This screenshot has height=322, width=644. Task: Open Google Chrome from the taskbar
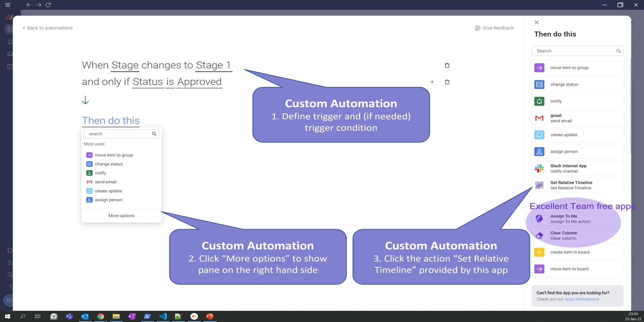click(x=101, y=316)
